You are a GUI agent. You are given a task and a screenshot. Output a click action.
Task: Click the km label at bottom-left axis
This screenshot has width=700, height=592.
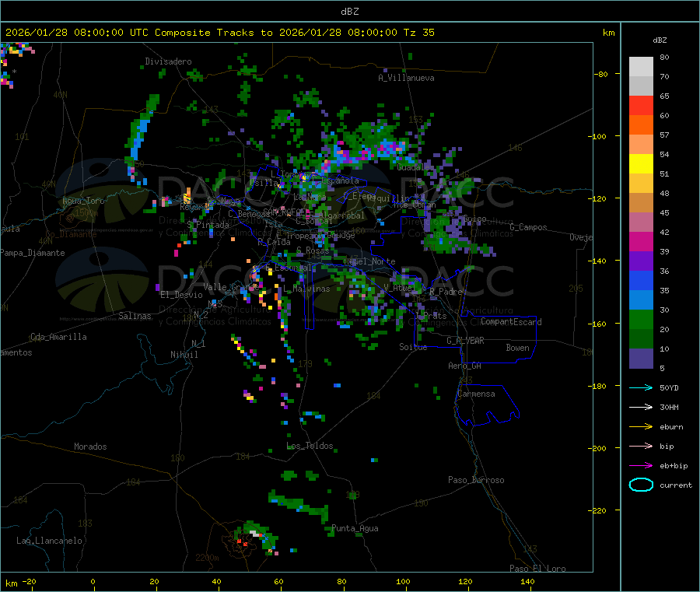tap(11, 583)
